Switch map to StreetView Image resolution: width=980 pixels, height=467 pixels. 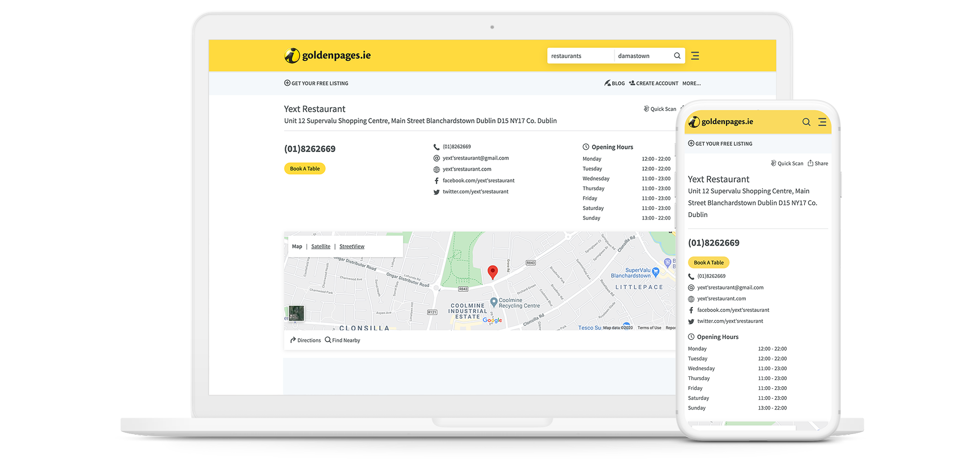351,247
